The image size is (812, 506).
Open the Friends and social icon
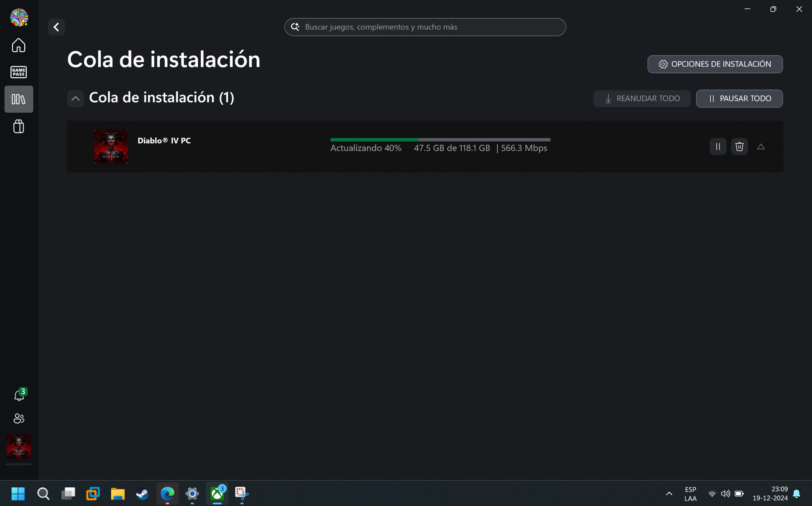coord(19,418)
